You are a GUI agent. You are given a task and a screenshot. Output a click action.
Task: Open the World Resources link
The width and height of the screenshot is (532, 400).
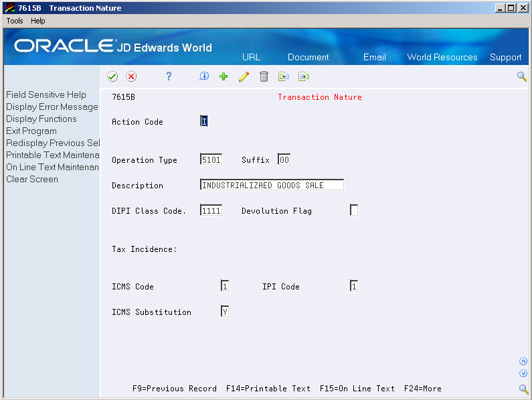point(442,57)
